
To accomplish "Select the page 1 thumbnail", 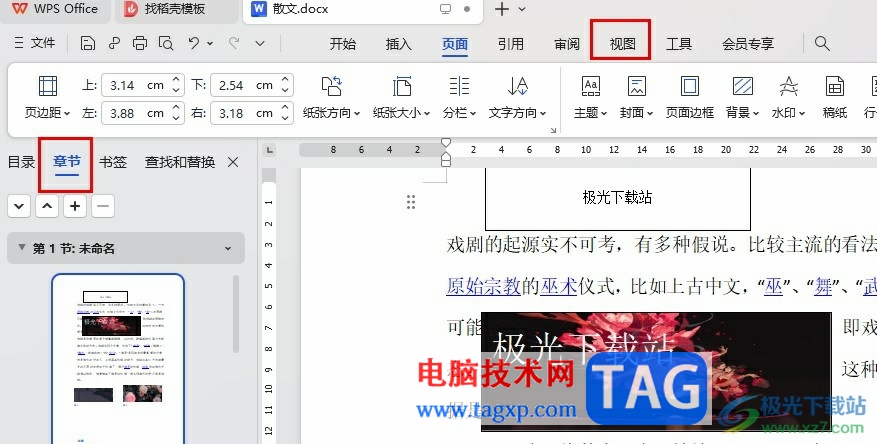I will (118, 359).
